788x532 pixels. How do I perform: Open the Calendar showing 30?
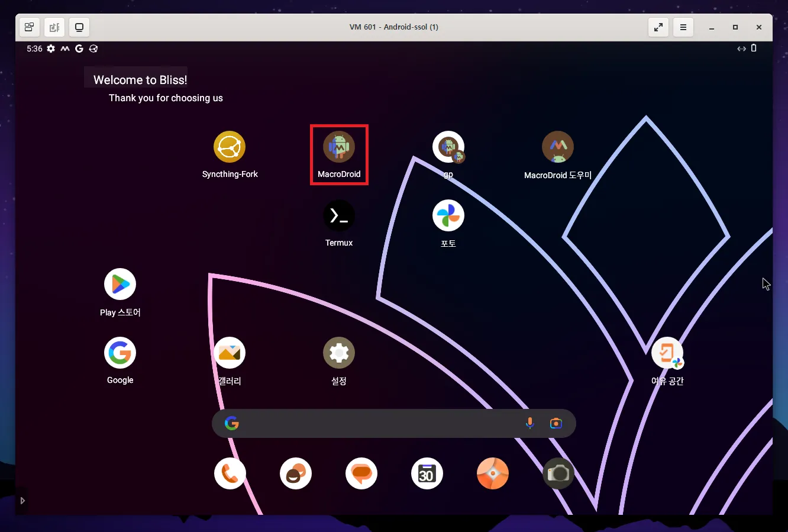click(427, 473)
